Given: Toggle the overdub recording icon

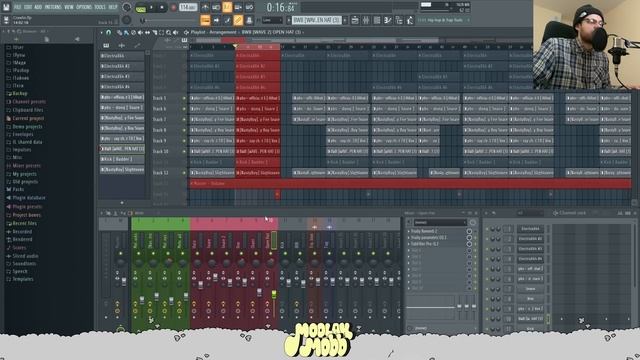Looking at the screenshot, I should pos(238,7).
